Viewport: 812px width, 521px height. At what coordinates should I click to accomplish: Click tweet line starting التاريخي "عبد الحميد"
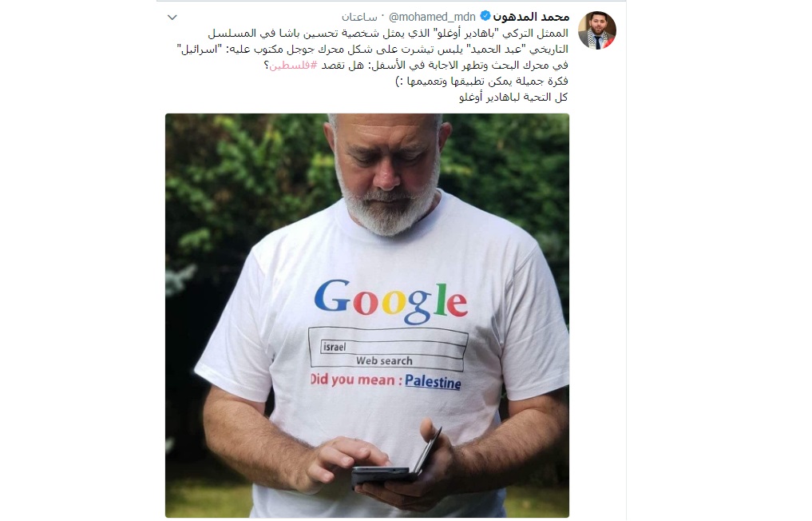coord(372,50)
